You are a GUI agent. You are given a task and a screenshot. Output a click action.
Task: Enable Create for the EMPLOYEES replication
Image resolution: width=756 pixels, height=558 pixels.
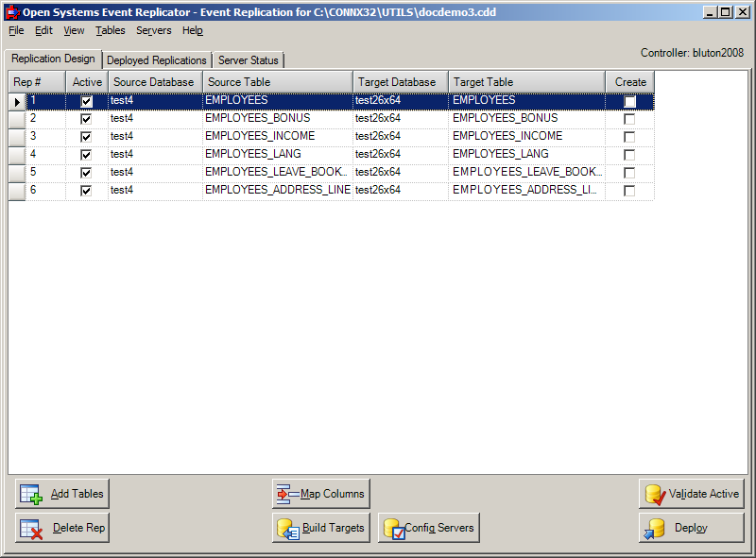click(x=628, y=100)
